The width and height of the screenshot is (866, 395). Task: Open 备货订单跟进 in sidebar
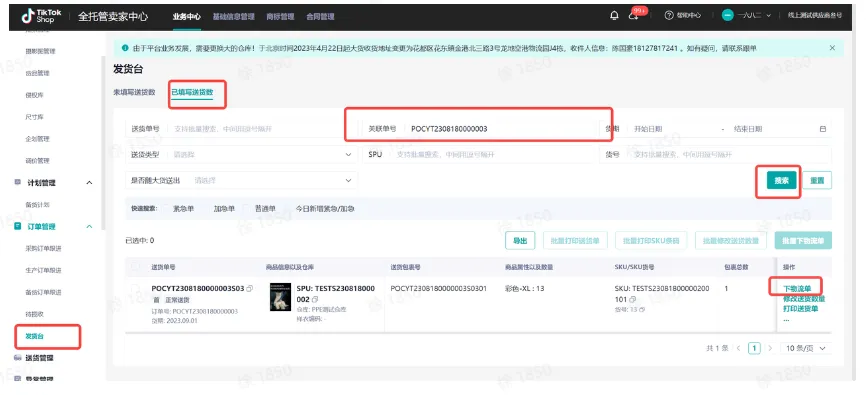43,292
